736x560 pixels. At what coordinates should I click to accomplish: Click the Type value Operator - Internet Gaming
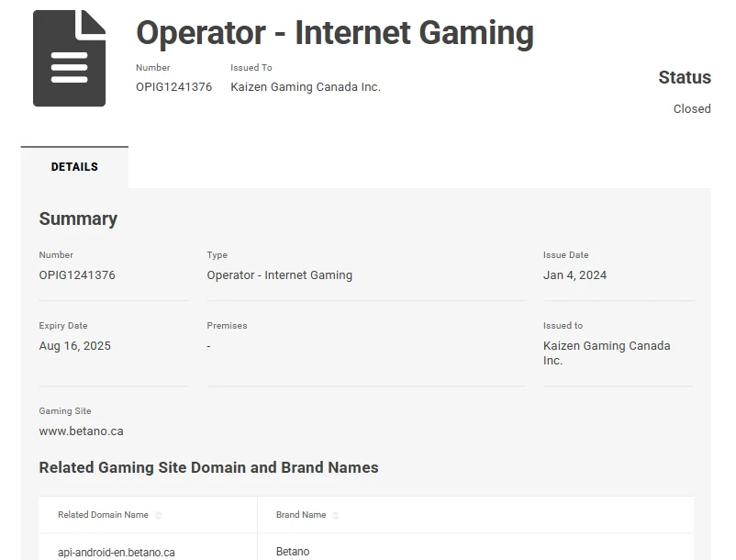click(x=279, y=275)
